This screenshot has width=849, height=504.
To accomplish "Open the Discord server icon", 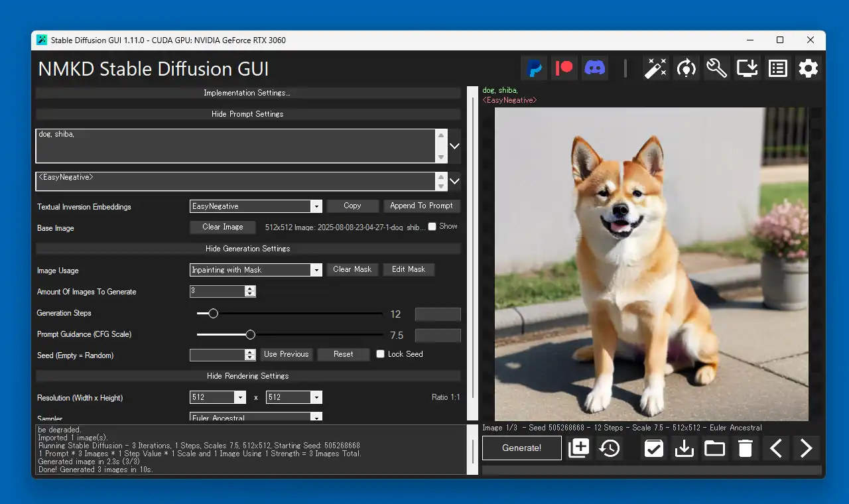I will pos(595,68).
